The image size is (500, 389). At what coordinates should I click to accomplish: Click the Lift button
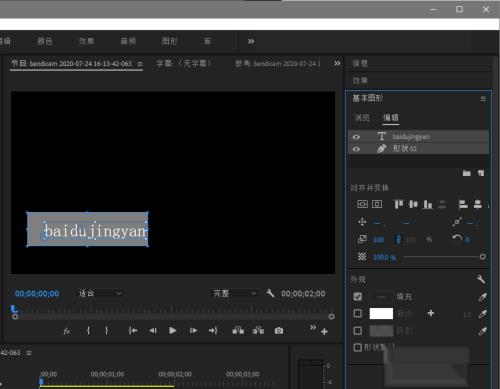pyautogui.click(x=238, y=331)
